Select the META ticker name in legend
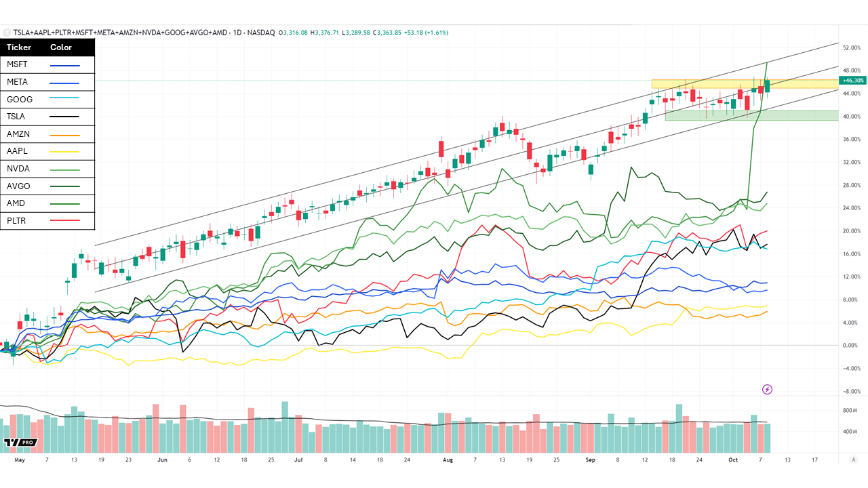 pos(18,82)
